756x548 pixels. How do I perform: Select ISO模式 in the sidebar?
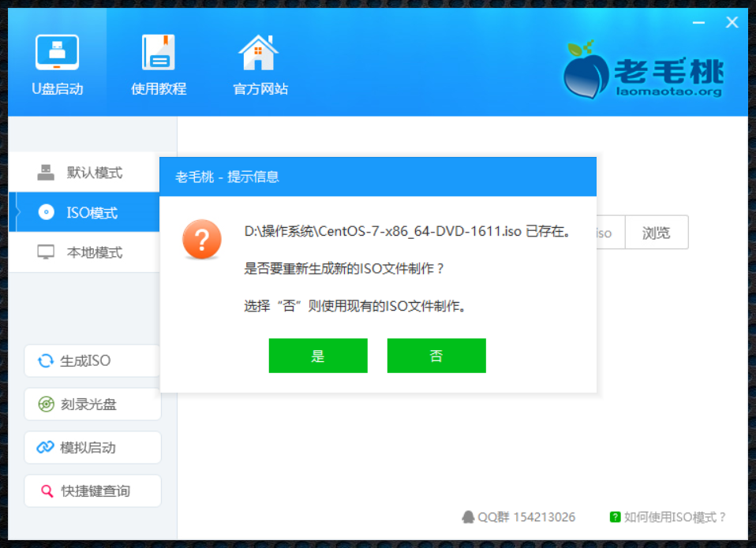(x=84, y=212)
